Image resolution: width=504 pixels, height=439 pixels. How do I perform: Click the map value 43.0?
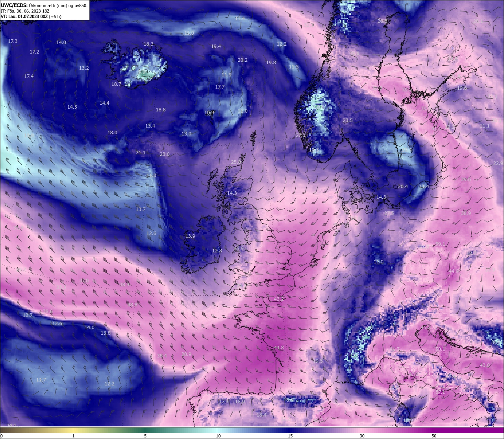(x=485, y=365)
